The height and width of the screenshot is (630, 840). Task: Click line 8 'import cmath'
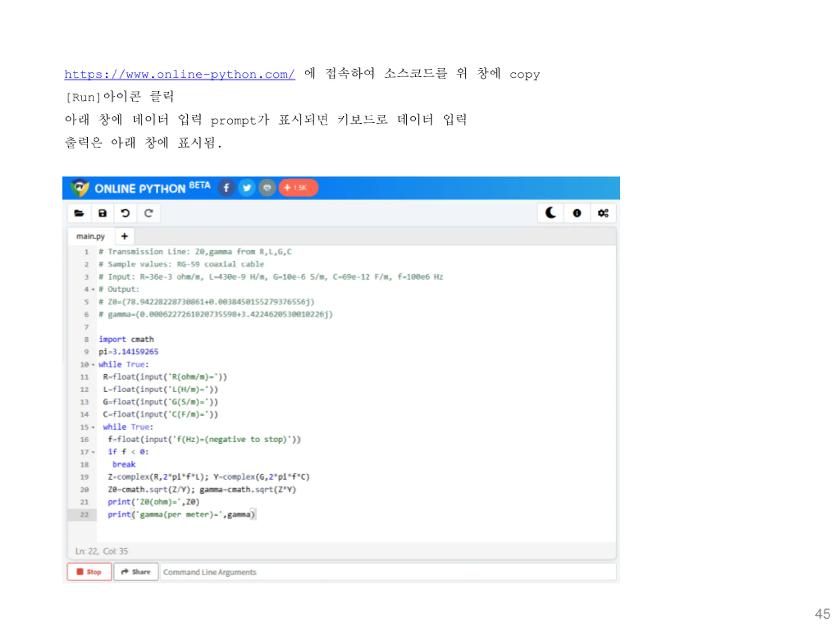coord(126,339)
